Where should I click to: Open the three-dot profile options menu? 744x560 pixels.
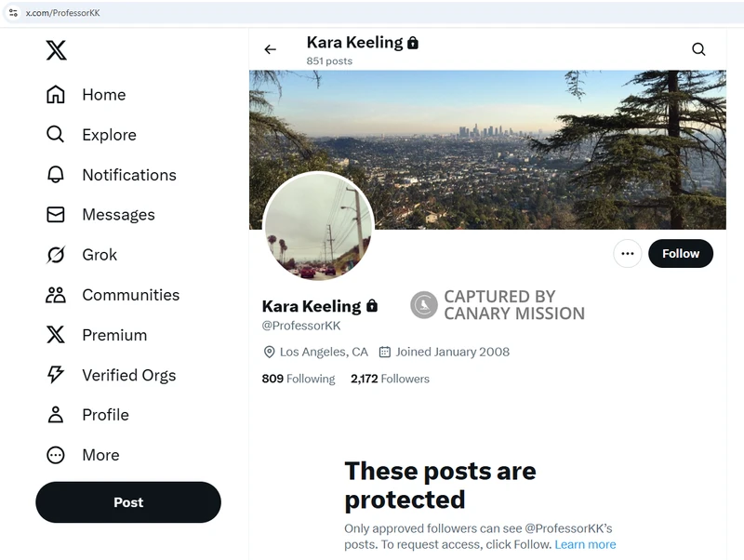pyautogui.click(x=627, y=253)
